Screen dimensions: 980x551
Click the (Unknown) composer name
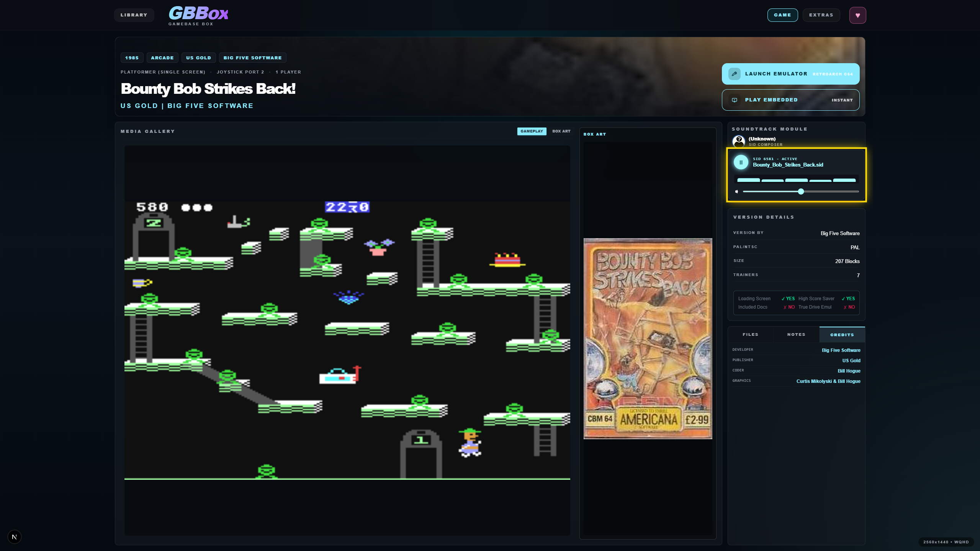(x=762, y=139)
